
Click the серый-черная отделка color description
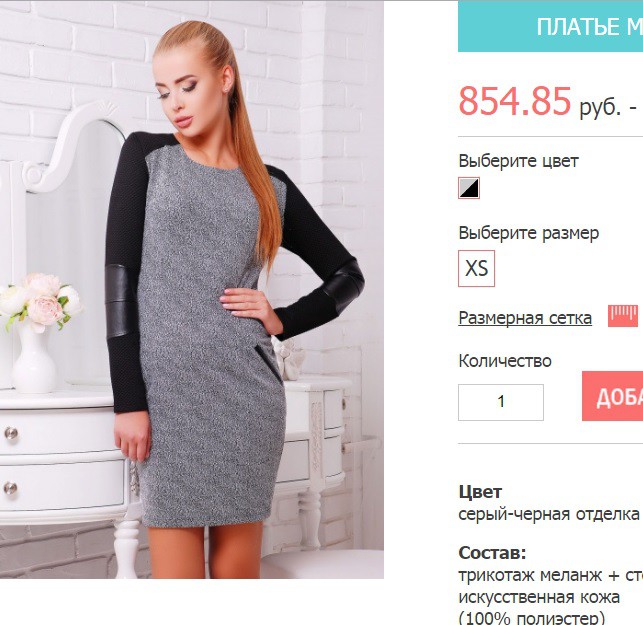click(549, 514)
